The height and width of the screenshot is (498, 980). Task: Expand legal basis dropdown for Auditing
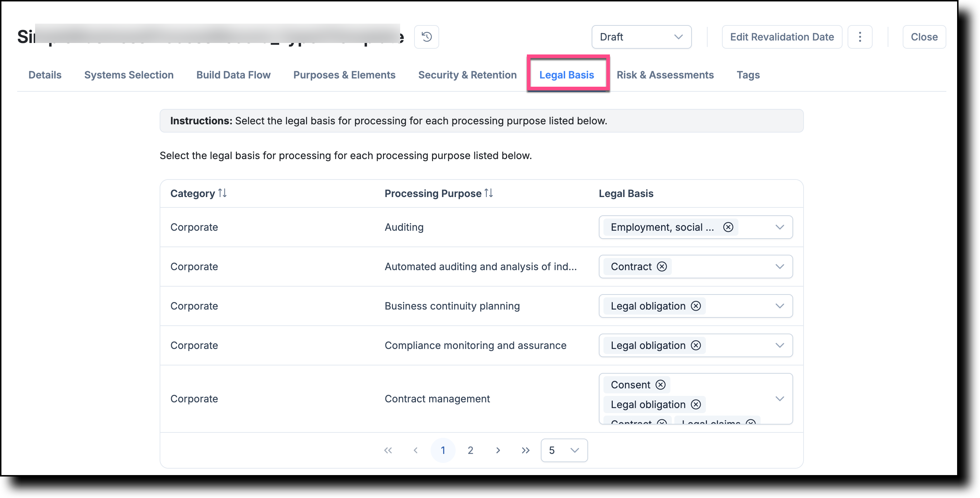click(780, 227)
